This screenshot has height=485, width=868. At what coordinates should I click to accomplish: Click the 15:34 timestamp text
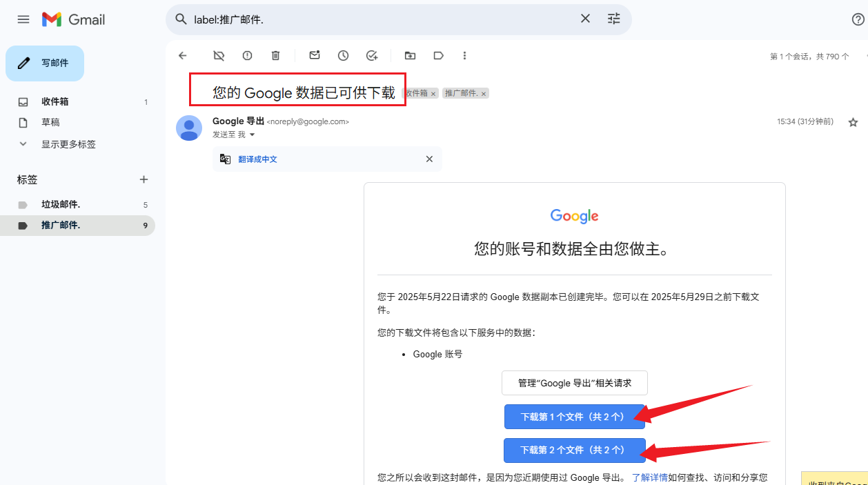click(805, 121)
